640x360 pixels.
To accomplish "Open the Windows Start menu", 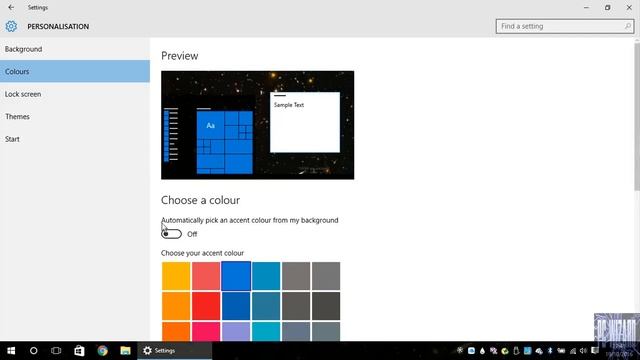I will [x=11, y=351].
